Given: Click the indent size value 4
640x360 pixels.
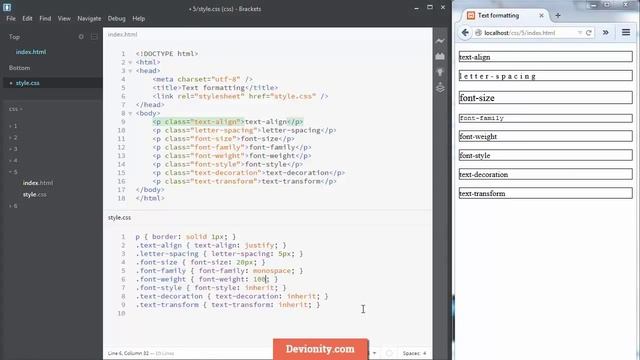Looking at the screenshot, I should tap(424, 353).
